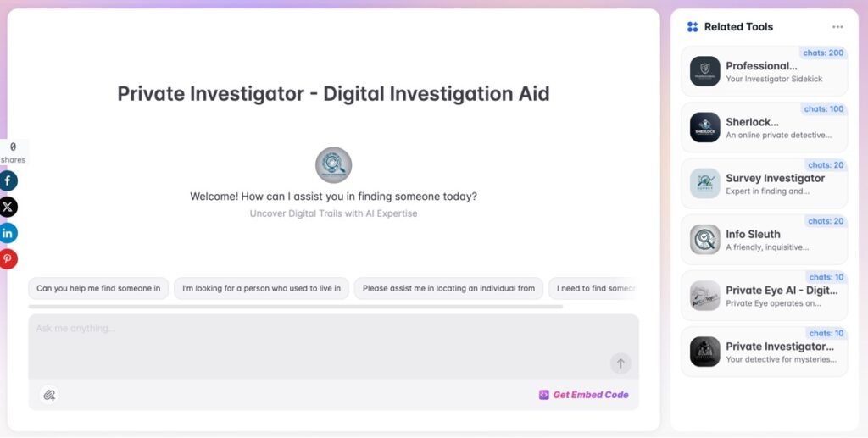This screenshot has width=868, height=438.
Task: Open the Professional tool shield icon
Action: tap(704, 71)
